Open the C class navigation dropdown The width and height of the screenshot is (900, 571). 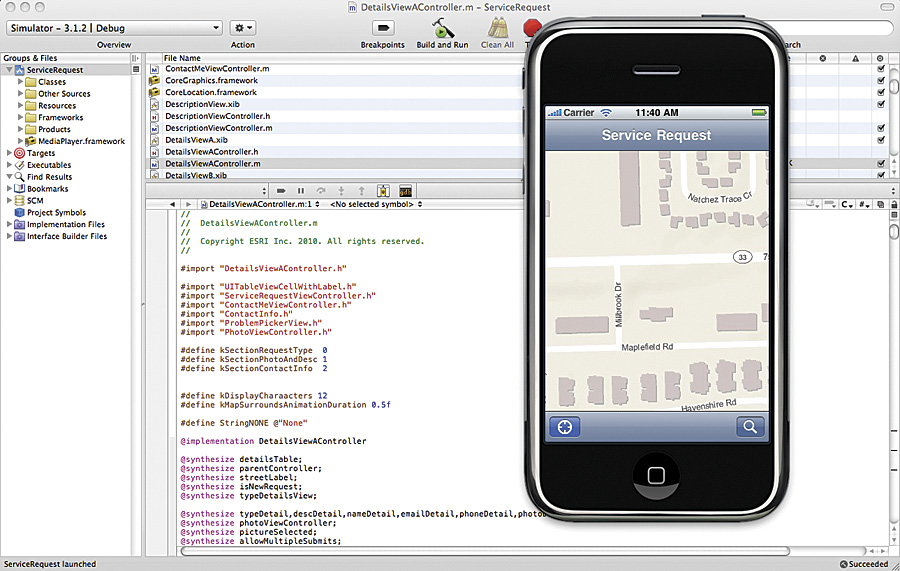tap(847, 204)
